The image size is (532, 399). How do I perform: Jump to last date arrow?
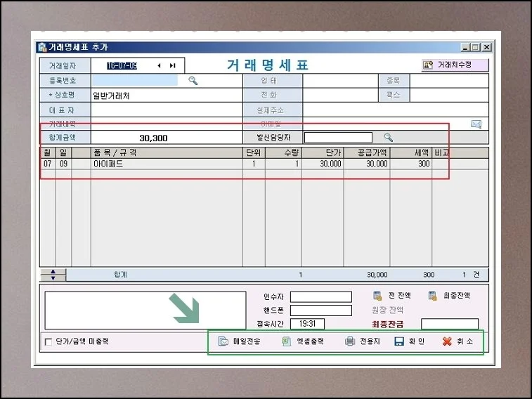pos(173,65)
